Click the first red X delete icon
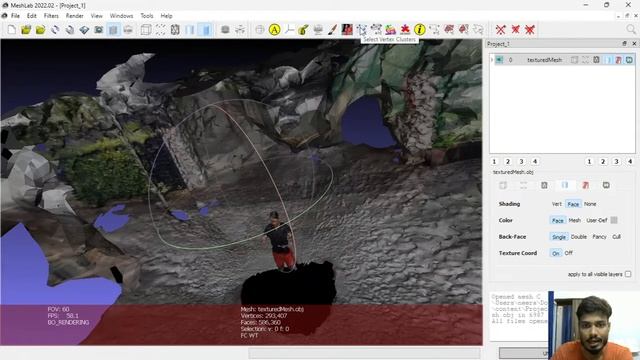The image size is (640, 360). pyautogui.click(x=501, y=29)
